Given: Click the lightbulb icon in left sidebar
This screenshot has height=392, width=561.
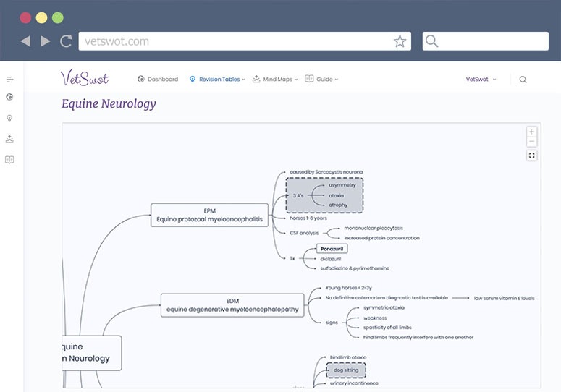Looking at the screenshot, I should pyautogui.click(x=9, y=117).
